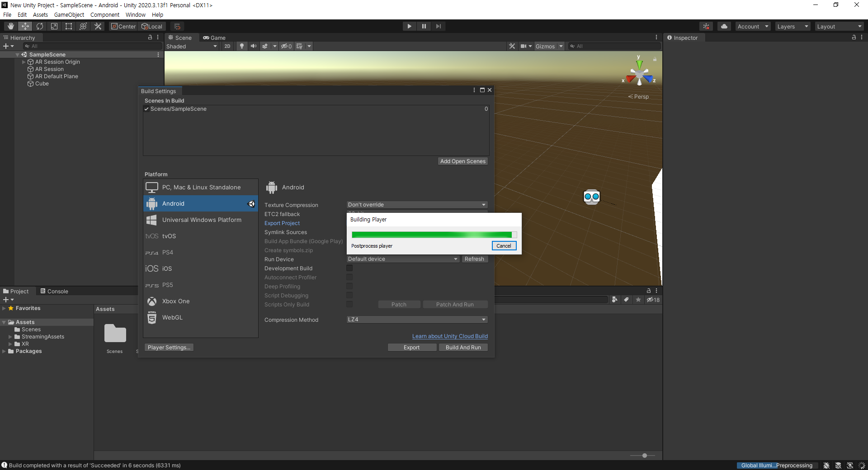Toggle scene lighting icon
Screen dimensions: 868x470
click(242, 46)
